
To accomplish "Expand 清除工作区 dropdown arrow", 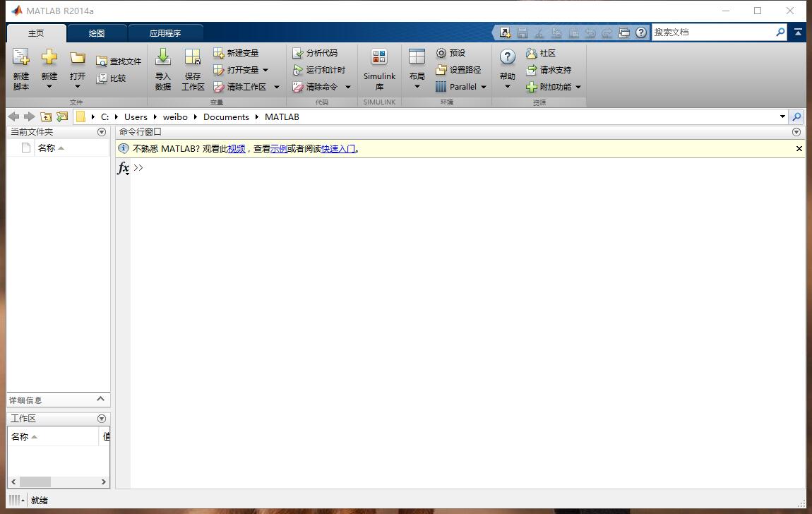I will pyautogui.click(x=277, y=87).
